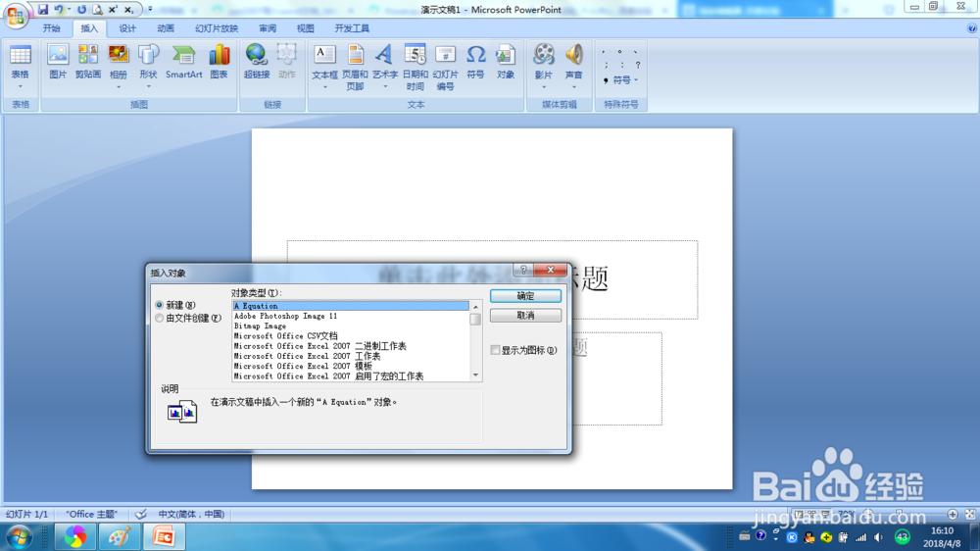Select 'Microsoft Office CSV文档' list entry
Image resolution: width=980 pixels, height=551 pixels.
tap(351, 336)
